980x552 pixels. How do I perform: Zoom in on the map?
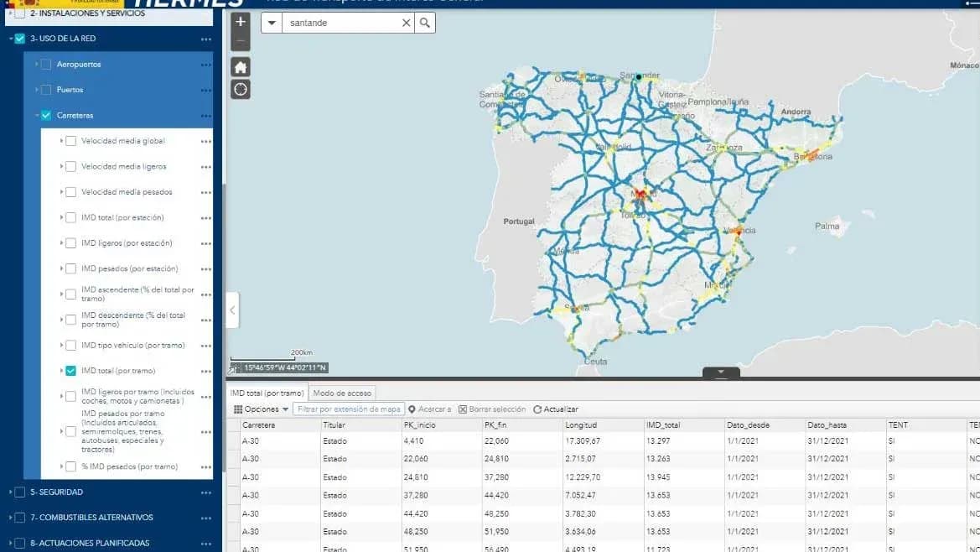(x=240, y=22)
